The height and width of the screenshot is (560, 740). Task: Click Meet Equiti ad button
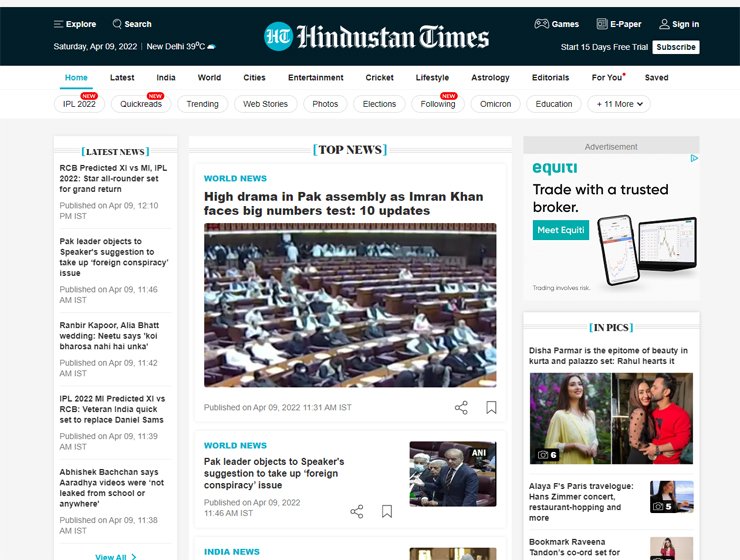tap(561, 230)
